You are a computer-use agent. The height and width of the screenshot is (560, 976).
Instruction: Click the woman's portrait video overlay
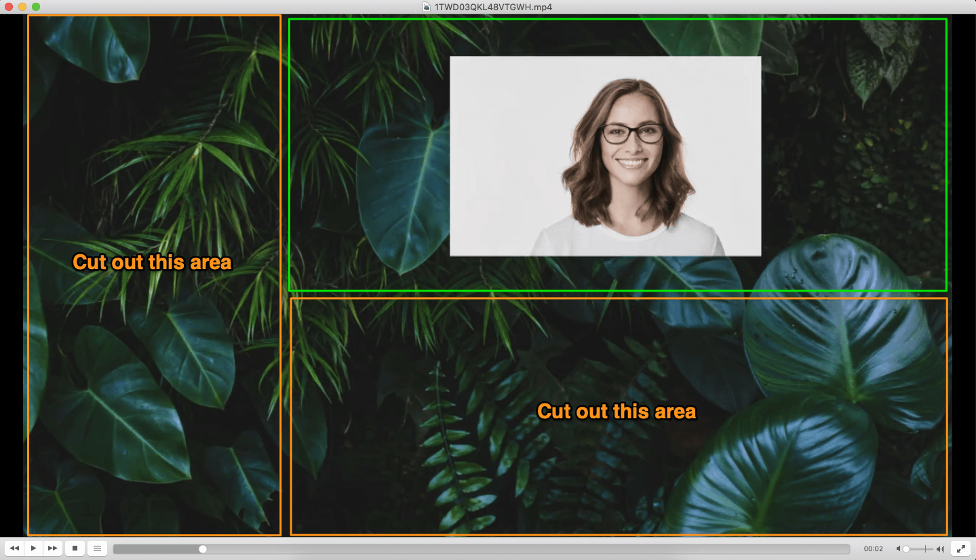605,156
